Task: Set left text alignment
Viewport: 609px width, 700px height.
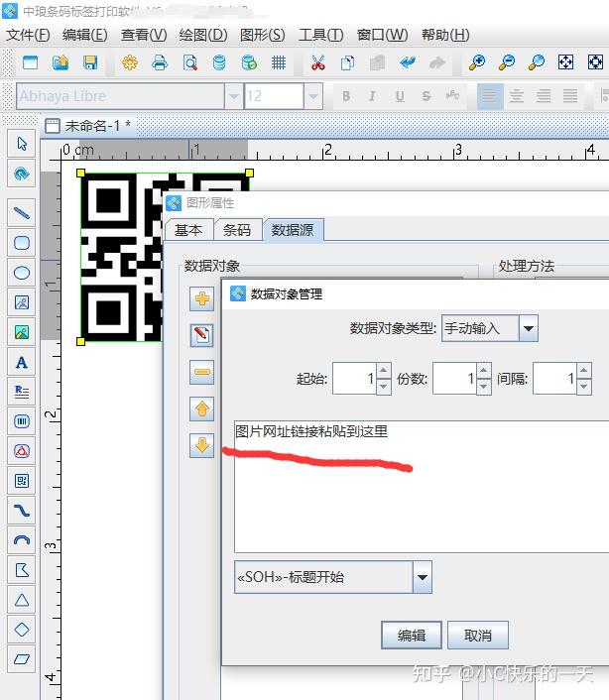Action: [490, 96]
